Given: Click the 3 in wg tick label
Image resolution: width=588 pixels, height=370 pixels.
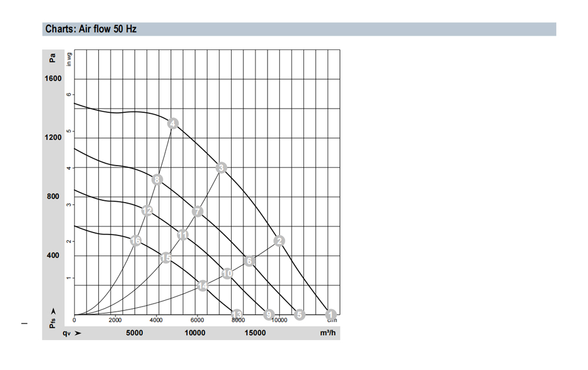Looking at the screenshot, I should 69,205.
